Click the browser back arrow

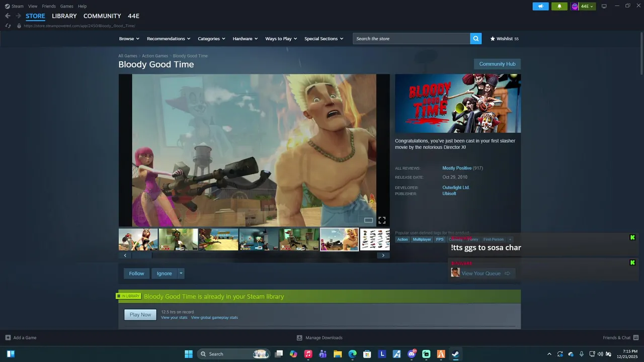click(8, 16)
